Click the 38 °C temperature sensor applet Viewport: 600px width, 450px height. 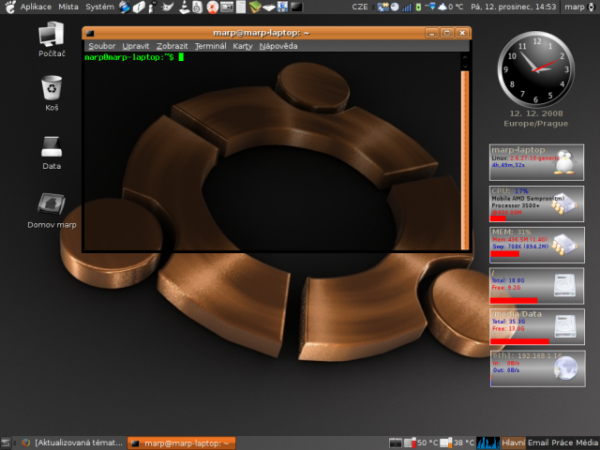[457, 443]
